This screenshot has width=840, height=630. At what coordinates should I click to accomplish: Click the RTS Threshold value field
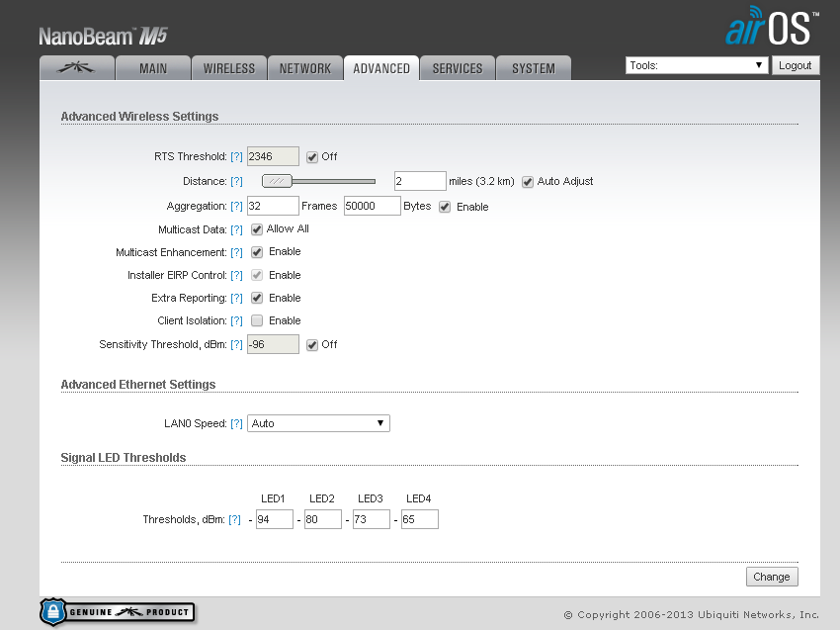(x=273, y=156)
